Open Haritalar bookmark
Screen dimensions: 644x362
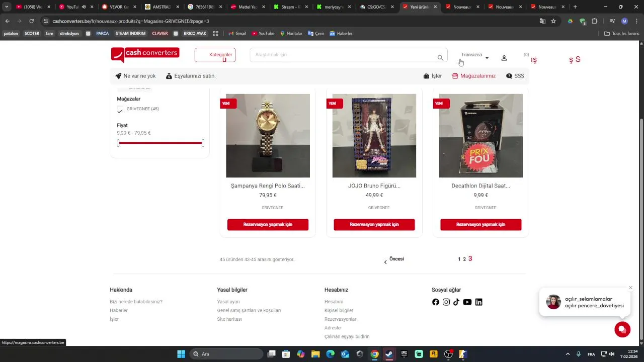click(x=291, y=34)
